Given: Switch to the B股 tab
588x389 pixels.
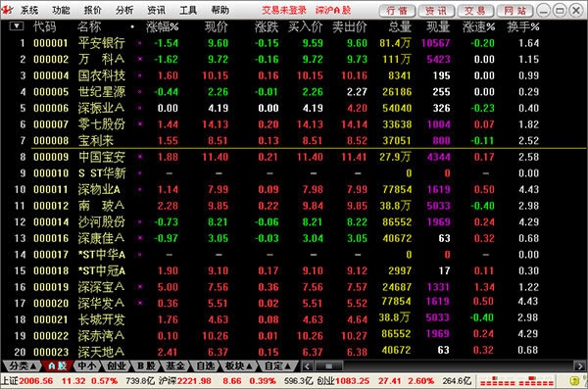Looking at the screenshot, I should tap(146, 365).
